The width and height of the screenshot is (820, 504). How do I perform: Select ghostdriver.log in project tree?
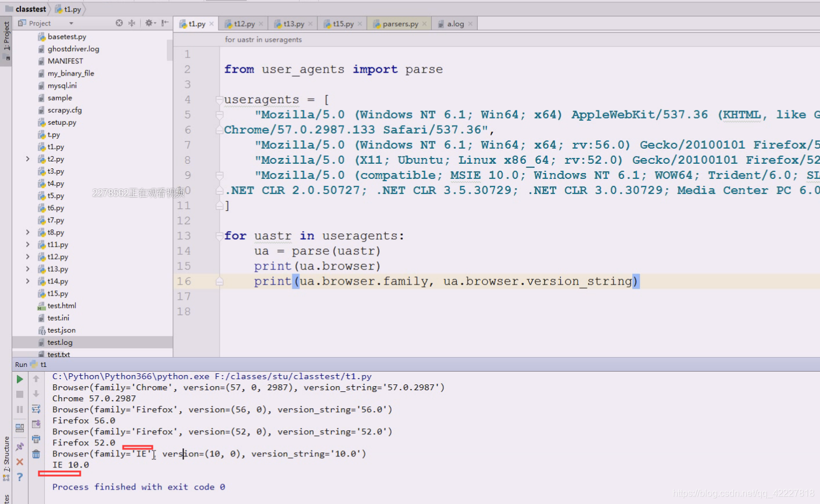pyautogui.click(x=73, y=49)
